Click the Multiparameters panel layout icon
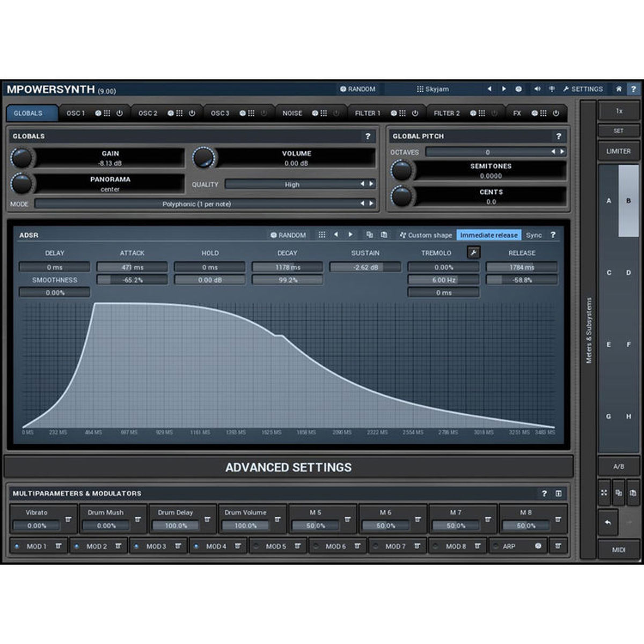The width and height of the screenshot is (644, 644). point(559,494)
